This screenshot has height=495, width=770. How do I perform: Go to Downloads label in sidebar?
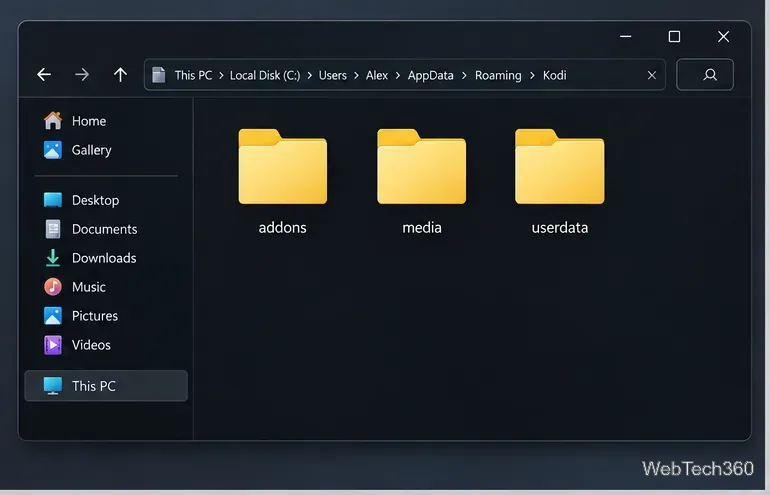tap(104, 258)
